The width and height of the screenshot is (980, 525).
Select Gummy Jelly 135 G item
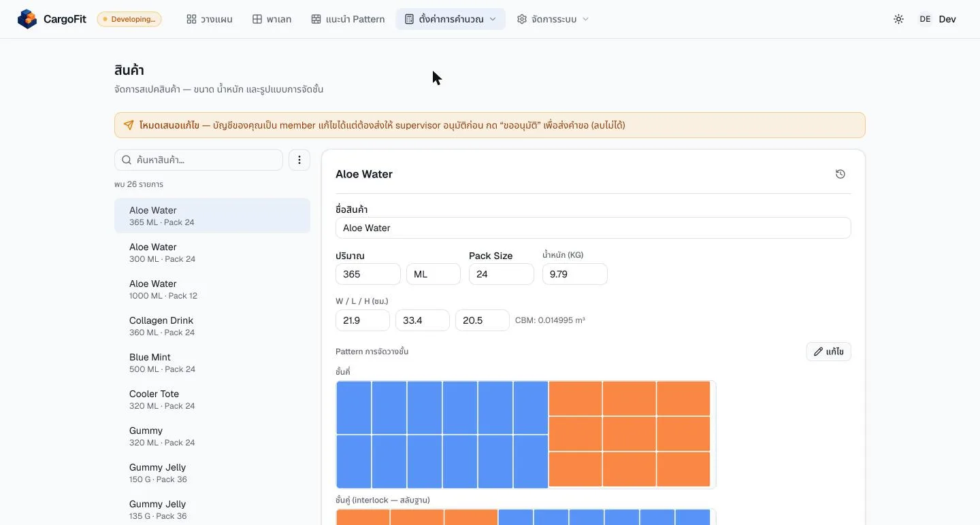[212, 509]
